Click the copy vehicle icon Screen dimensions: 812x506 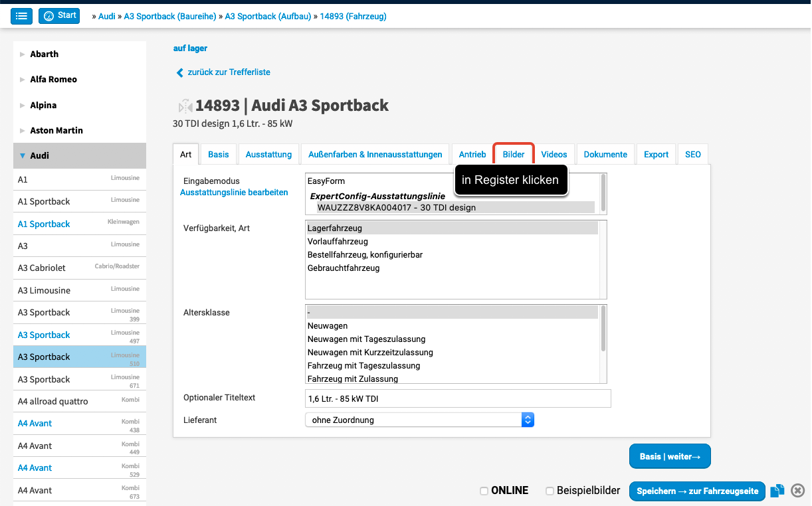(x=777, y=491)
